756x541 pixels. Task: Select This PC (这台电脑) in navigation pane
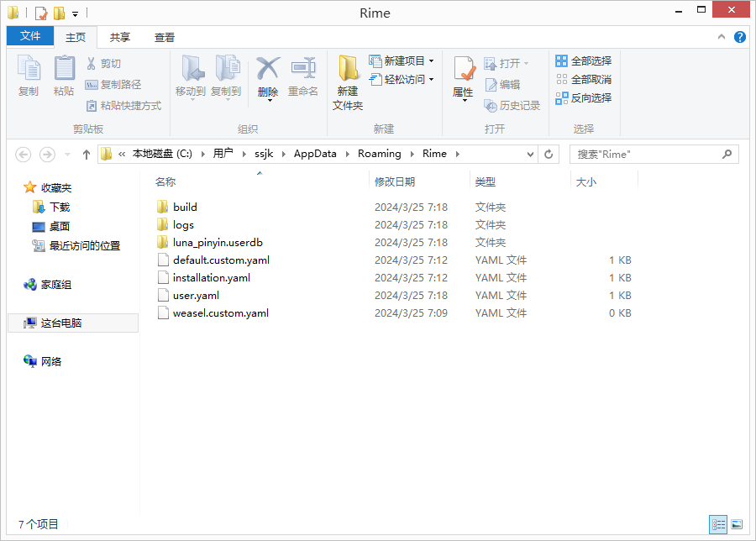click(x=73, y=323)
